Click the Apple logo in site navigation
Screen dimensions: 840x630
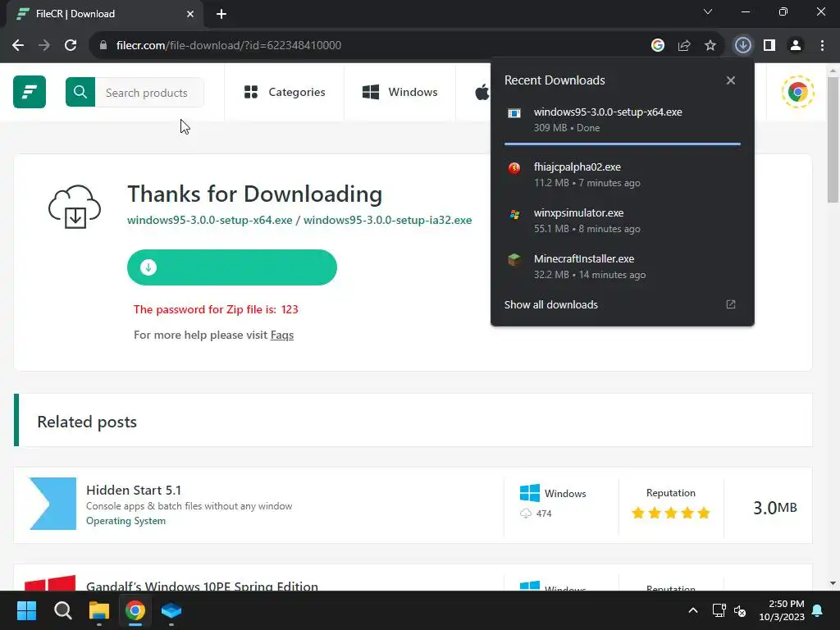pyautogui.click(x=482, y=92)
